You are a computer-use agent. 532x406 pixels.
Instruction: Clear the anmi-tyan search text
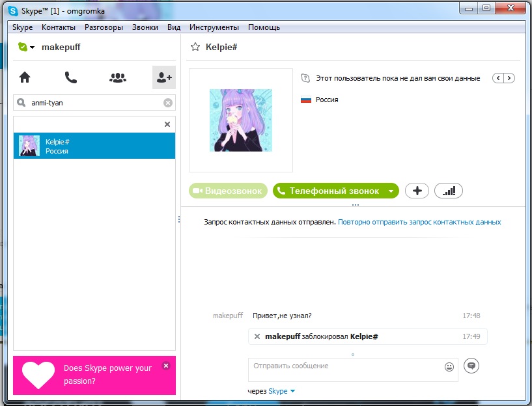[168, 103]
